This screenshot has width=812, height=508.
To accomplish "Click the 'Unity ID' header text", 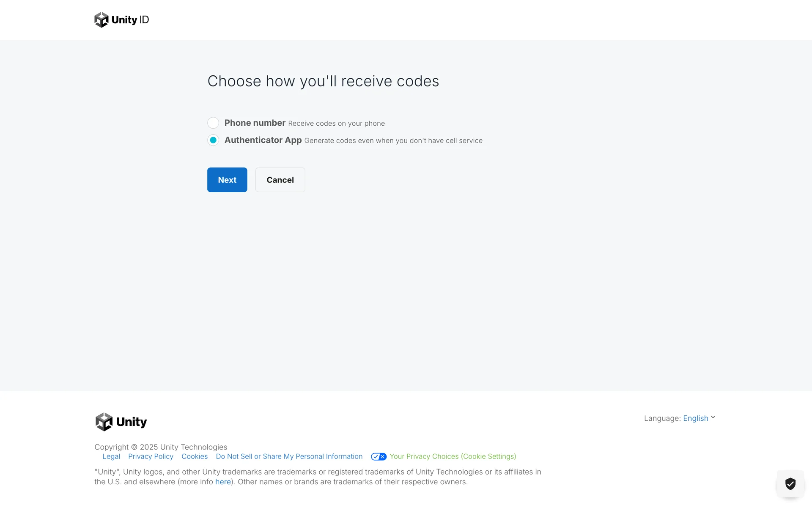I will click(130, 20).
